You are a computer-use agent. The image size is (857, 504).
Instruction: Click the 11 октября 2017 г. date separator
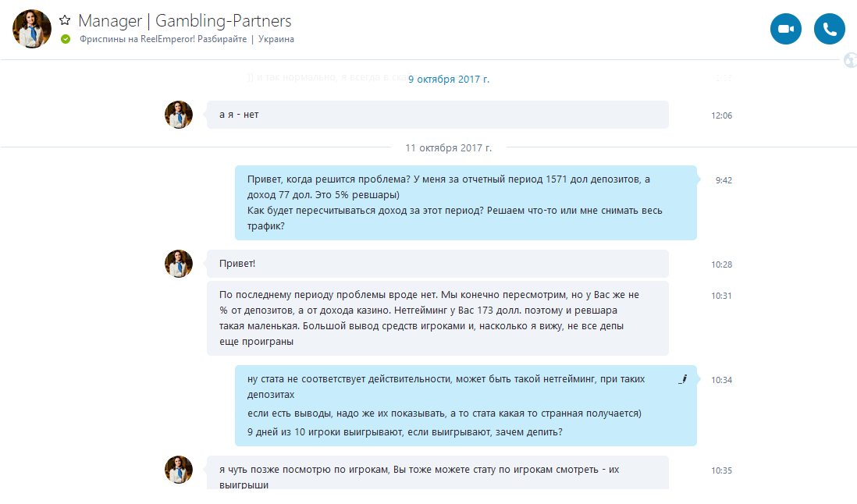pos(448,148)
